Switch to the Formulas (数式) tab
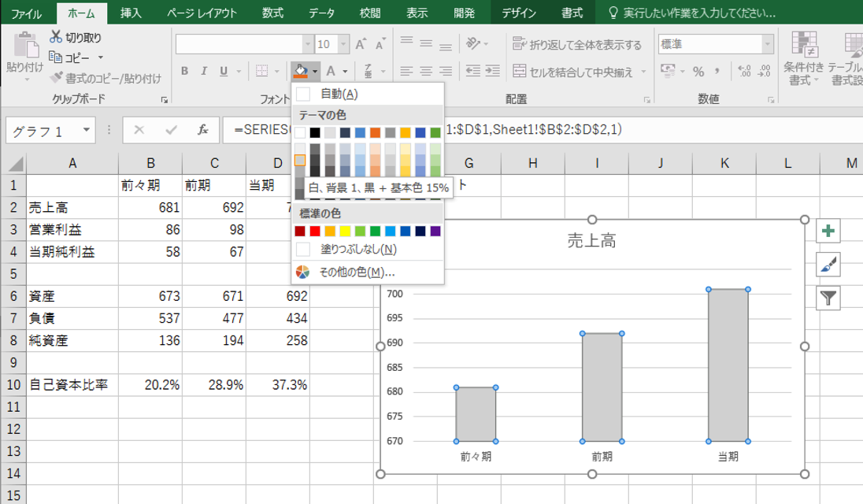This screenshot has width=863, height=504. coord(272,13)
